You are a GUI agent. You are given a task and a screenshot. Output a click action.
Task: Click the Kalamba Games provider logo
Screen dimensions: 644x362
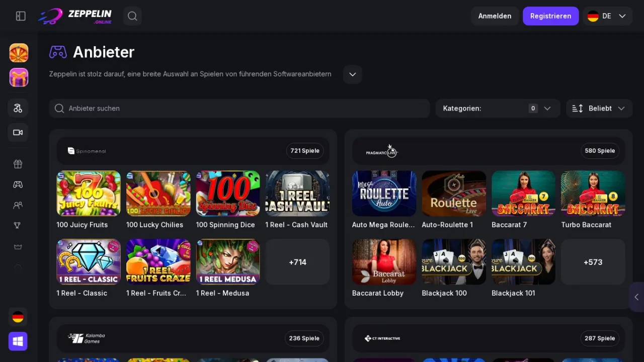point(87,338)
